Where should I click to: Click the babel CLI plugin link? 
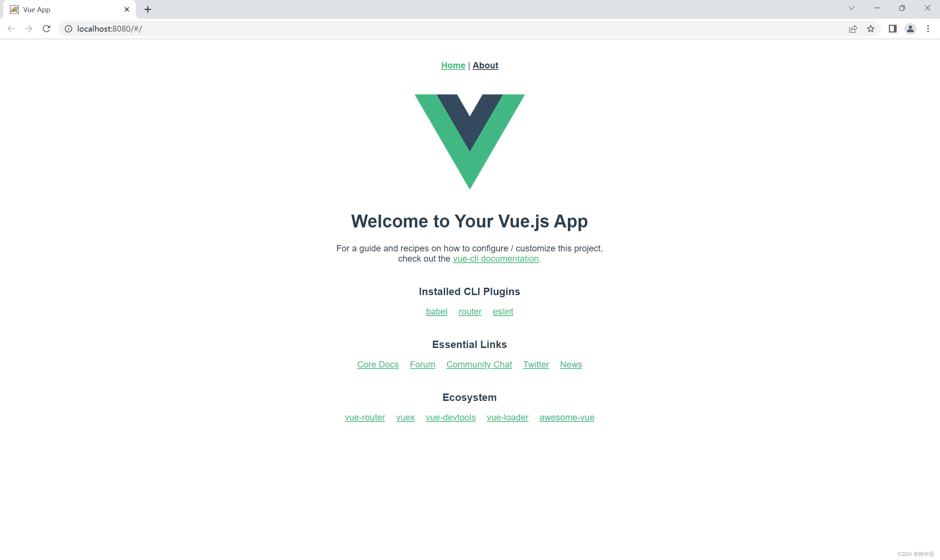(x=437, y=311)
